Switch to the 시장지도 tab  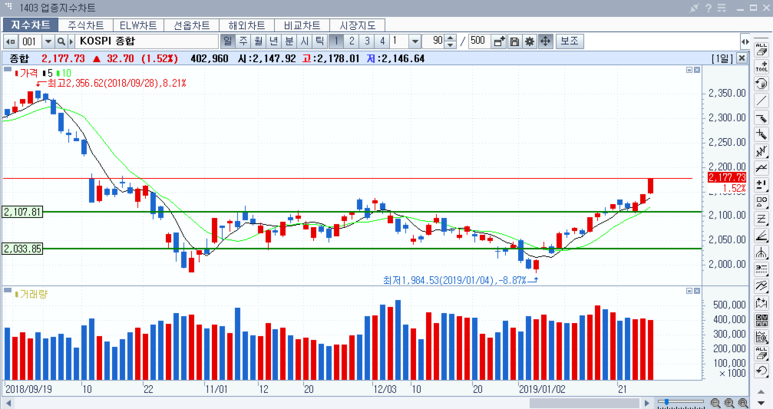[357, 25]
